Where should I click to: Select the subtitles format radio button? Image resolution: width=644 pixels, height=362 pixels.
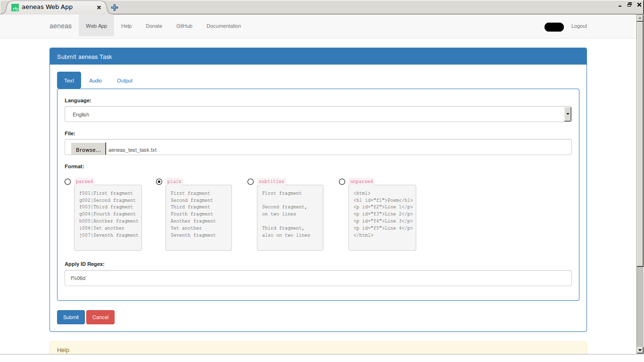pos(250,181)
